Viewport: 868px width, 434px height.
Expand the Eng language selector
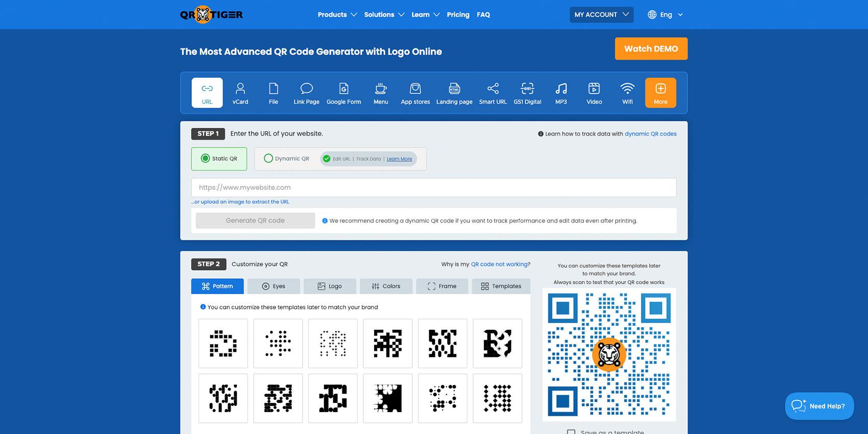tap(665, 15)
